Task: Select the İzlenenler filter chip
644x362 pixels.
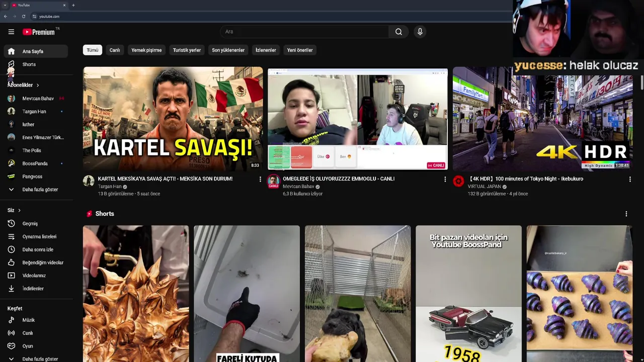Action: click(266, 50)
